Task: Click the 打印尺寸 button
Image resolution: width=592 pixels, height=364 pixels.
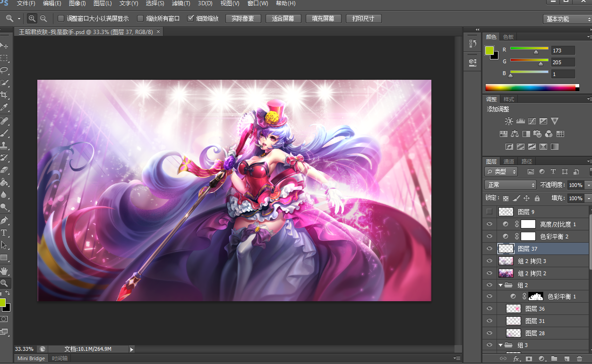Action: pos(364,19)
